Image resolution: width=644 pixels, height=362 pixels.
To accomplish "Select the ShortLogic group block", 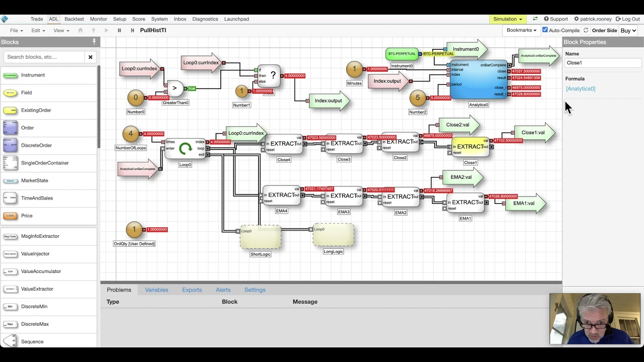I will tap(261, 237).
